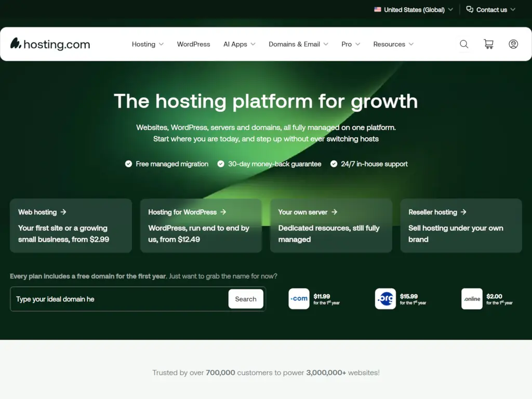Expand the Contact us chevron

click(x=513, y=9)
